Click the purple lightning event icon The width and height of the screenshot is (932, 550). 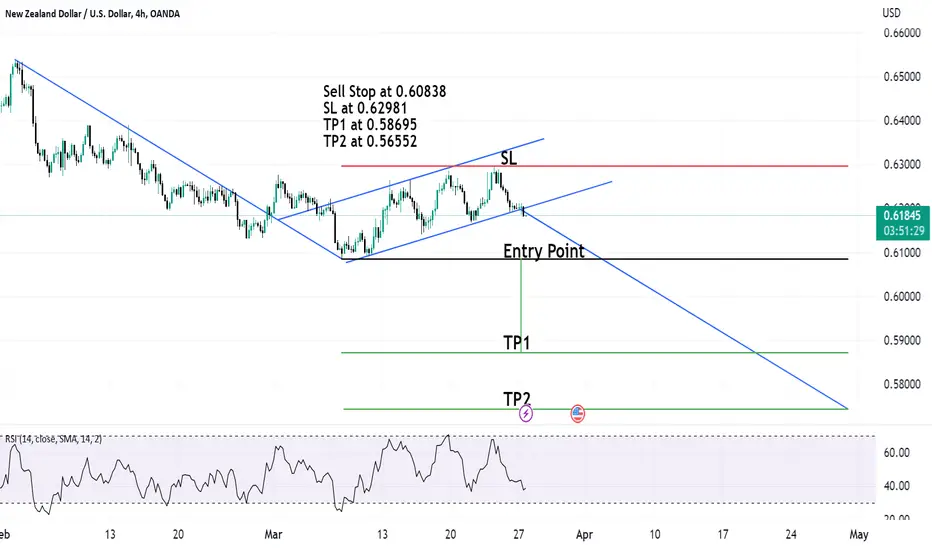525,413
